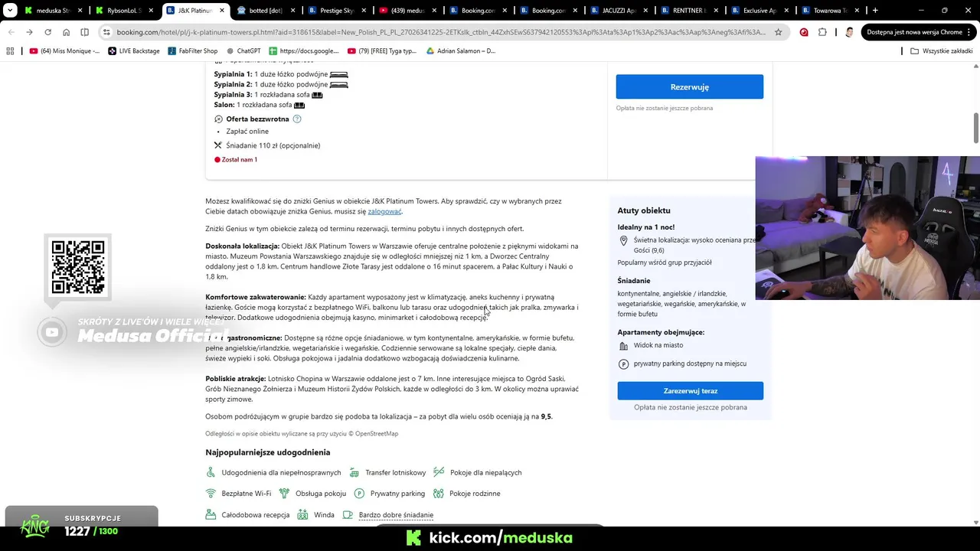
Task: Open the red extension icon in toolbar
Action: [x=804, y=32]
